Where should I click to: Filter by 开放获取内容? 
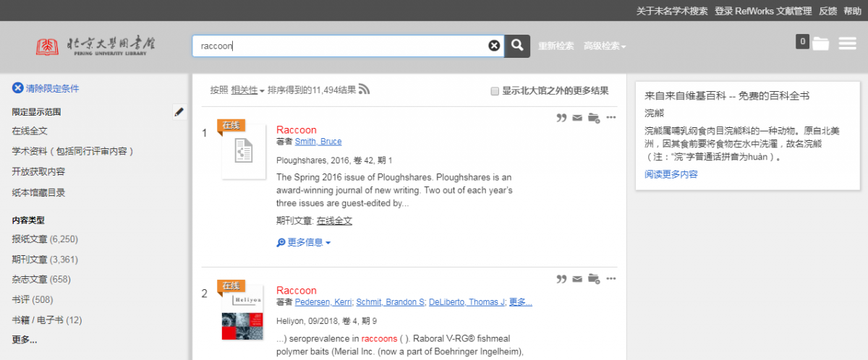click(38, 171)
